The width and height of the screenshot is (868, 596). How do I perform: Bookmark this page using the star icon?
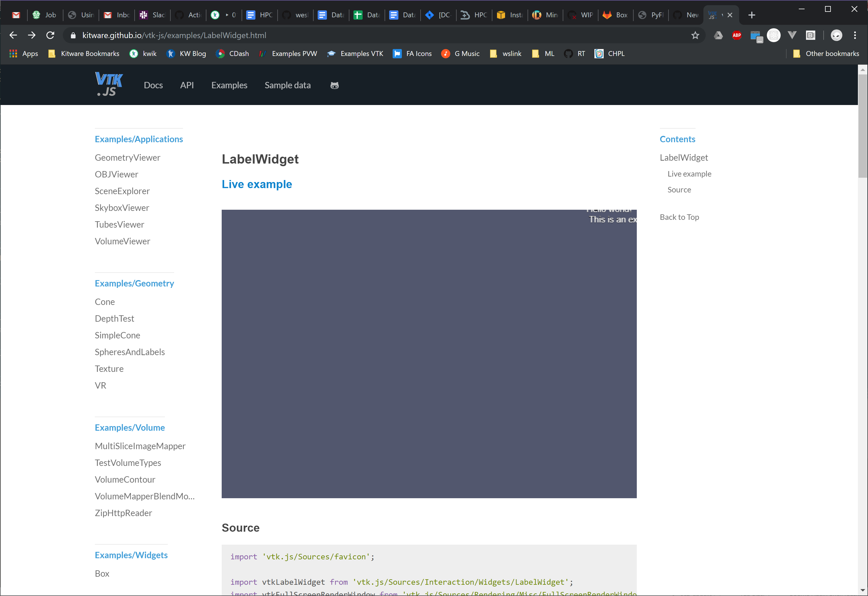695,35
